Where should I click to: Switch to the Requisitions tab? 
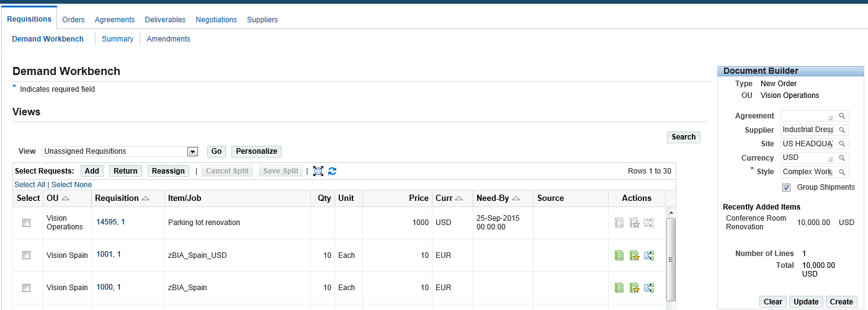(29, 19)
